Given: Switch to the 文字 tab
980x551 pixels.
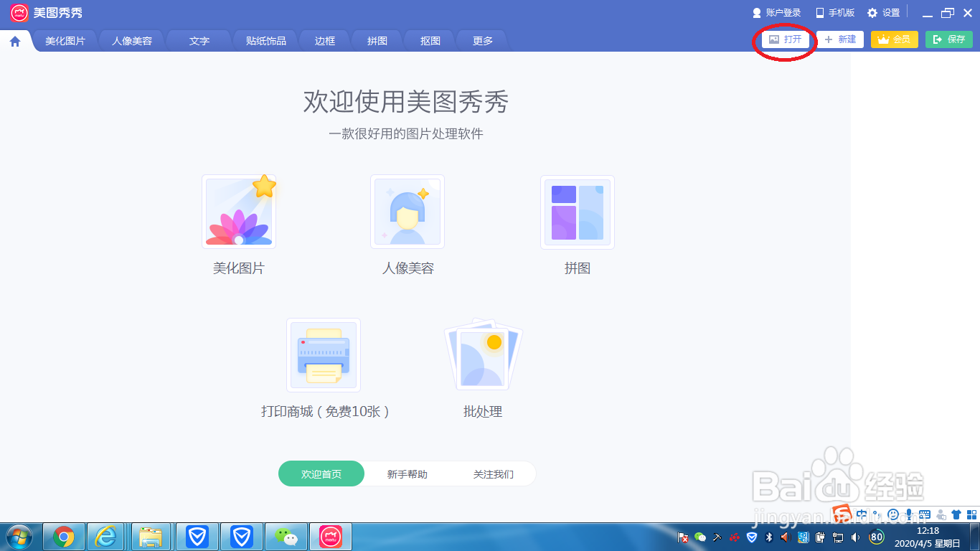Looking at the screenshot, I should click(x=199, y=41).
